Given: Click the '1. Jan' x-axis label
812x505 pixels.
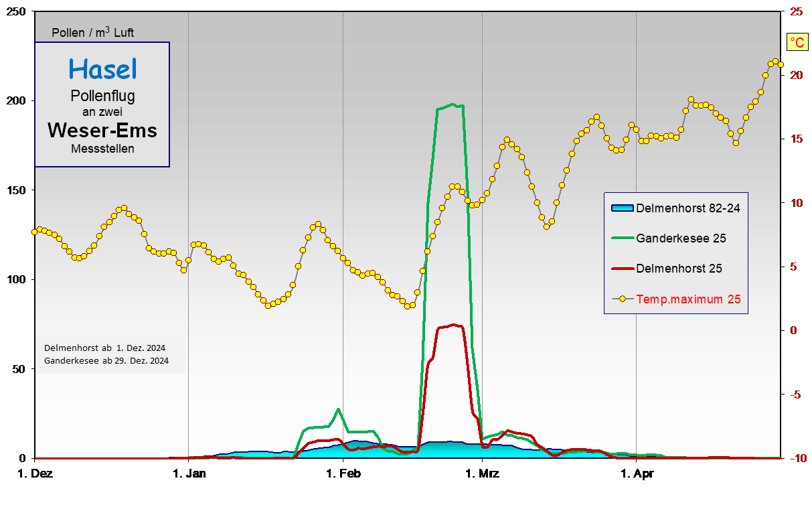Looking at the screenshot, I should [x=189, y=475].
